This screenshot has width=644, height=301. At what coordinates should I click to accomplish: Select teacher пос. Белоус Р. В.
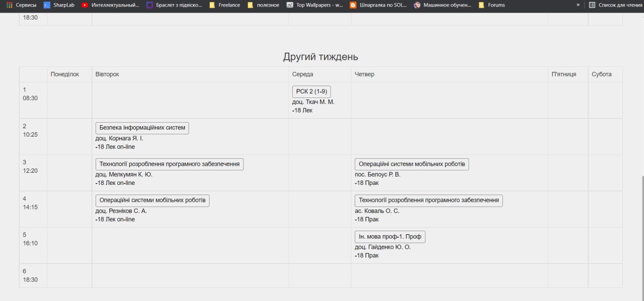click(377, 174)
